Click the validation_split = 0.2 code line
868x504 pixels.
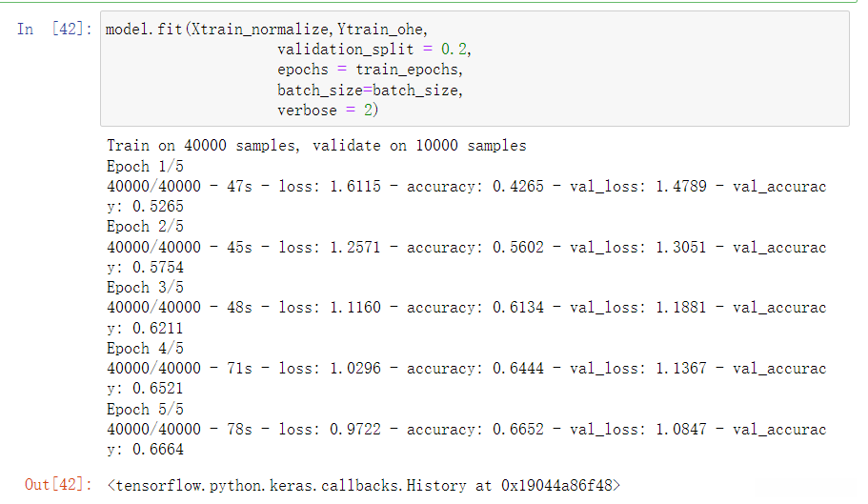click(374, 50)
